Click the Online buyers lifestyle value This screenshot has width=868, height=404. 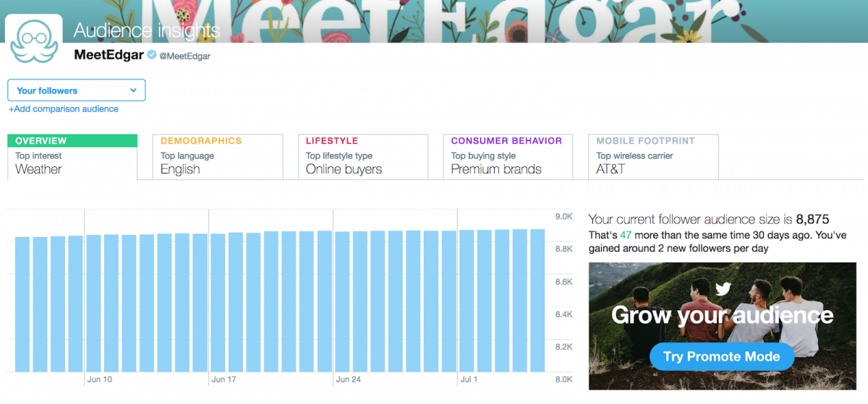(x=344, y=169)
